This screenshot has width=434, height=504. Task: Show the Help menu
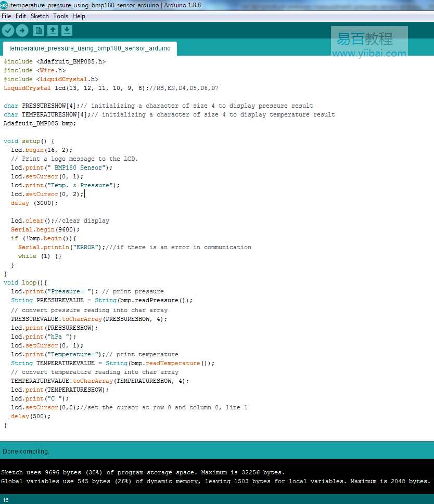pyautogui.click(x=79, y=16)
